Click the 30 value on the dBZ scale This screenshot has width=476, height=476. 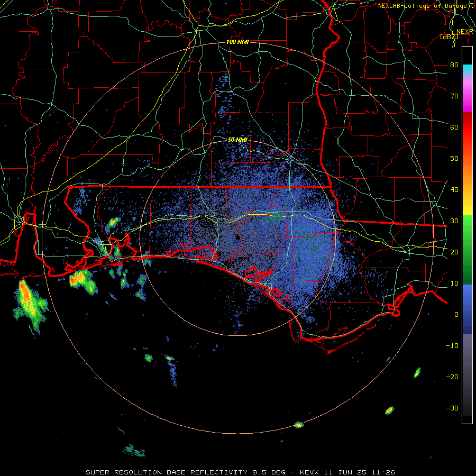[454, 221]
